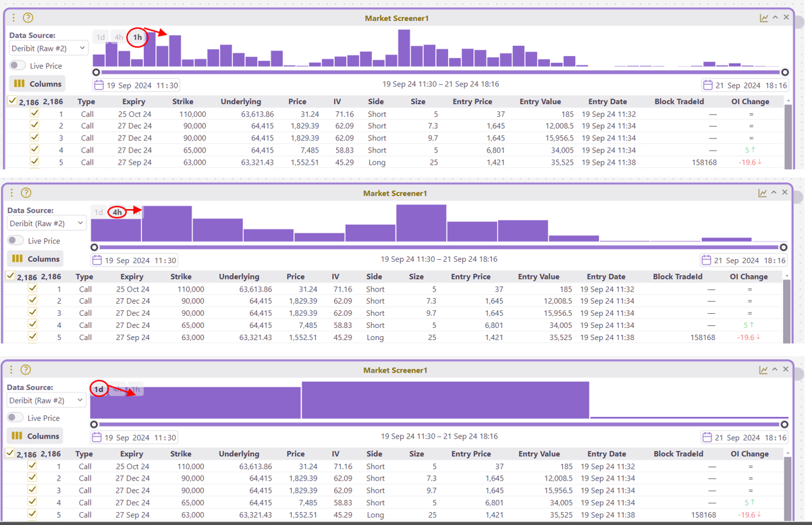Screen dimensions: 812x525
Task: Click the 1d interval button in the middle panel
Action: click(x=99, y=213)
